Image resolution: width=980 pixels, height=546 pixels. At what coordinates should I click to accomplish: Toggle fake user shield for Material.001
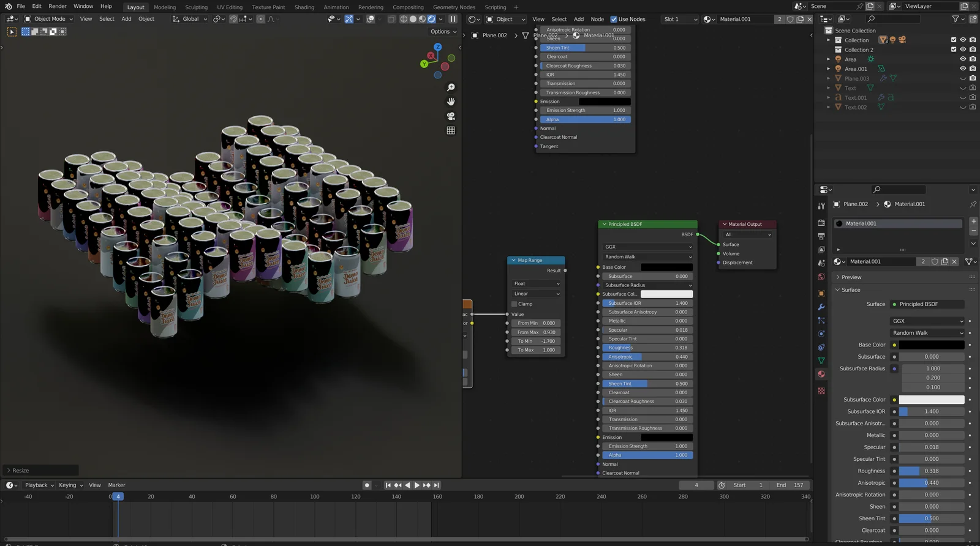click(935, 261)
